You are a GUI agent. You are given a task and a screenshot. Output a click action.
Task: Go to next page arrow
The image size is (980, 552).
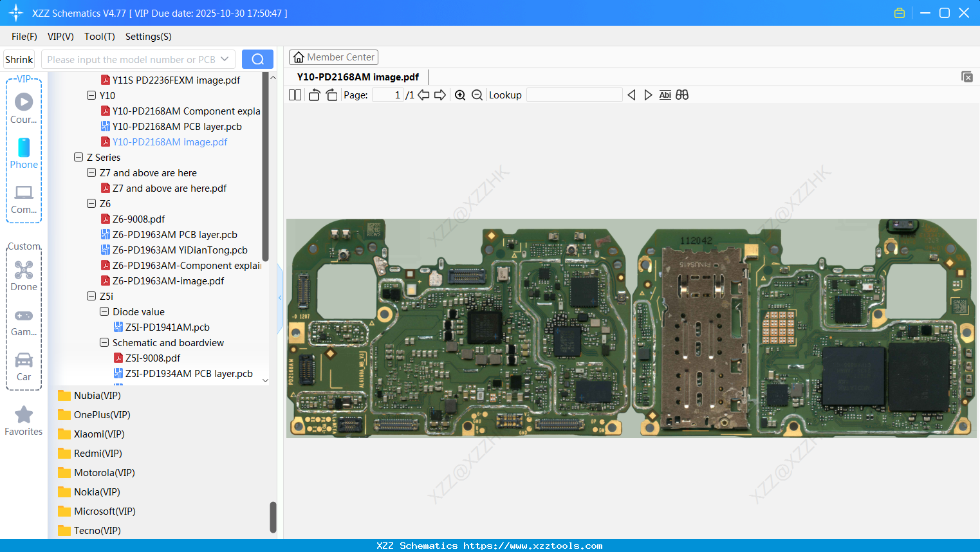[x=440, y=95]
